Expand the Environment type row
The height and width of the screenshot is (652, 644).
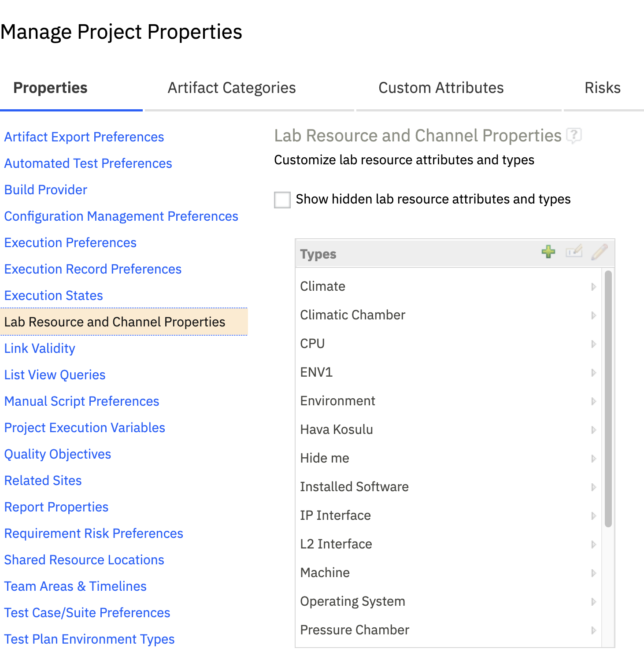coord(594,401)
